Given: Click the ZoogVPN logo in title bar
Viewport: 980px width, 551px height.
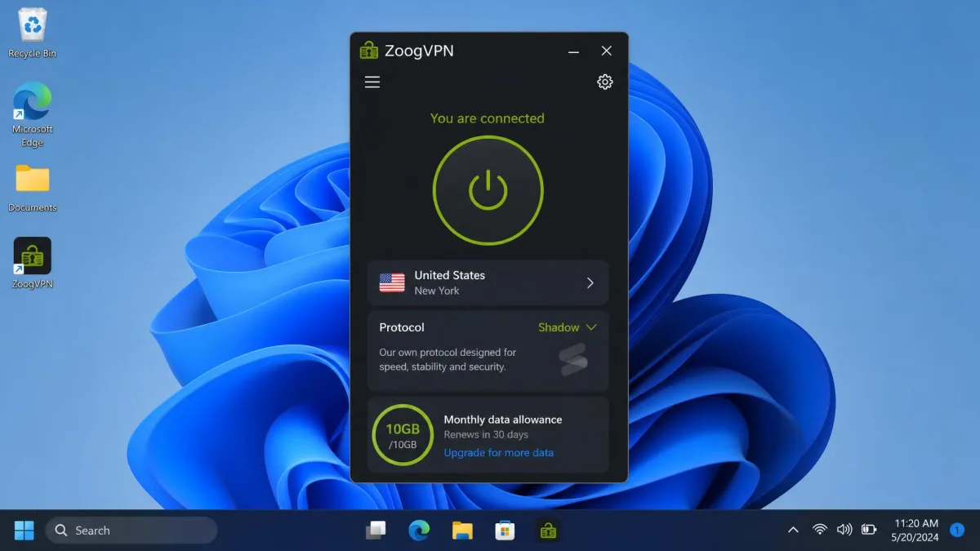Looking at the screenshot, I should click(369, 51).
